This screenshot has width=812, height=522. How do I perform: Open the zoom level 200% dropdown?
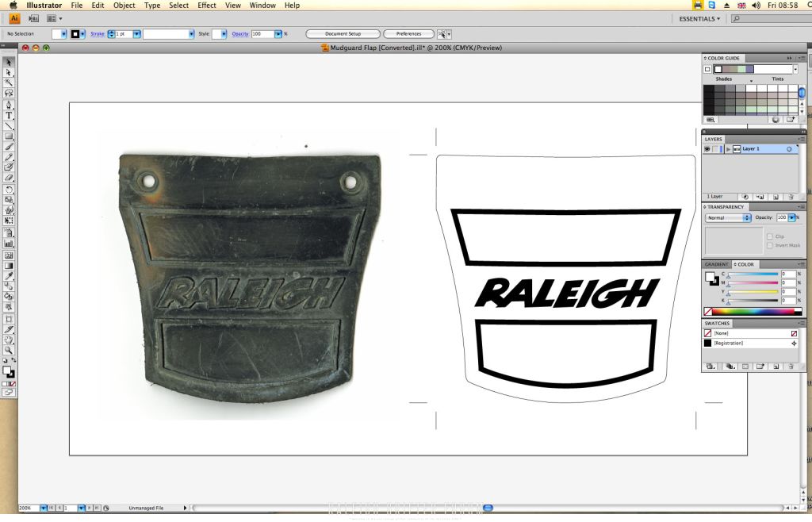coord(44,508)
